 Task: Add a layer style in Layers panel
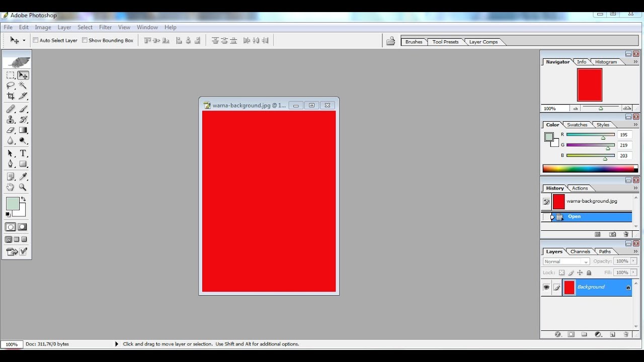click(x=558, y=334)
